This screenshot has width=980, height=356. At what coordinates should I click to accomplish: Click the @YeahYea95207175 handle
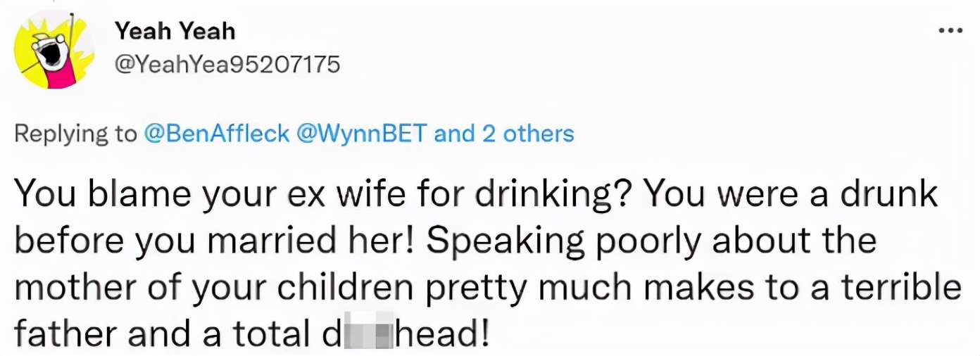coord(227,65)
